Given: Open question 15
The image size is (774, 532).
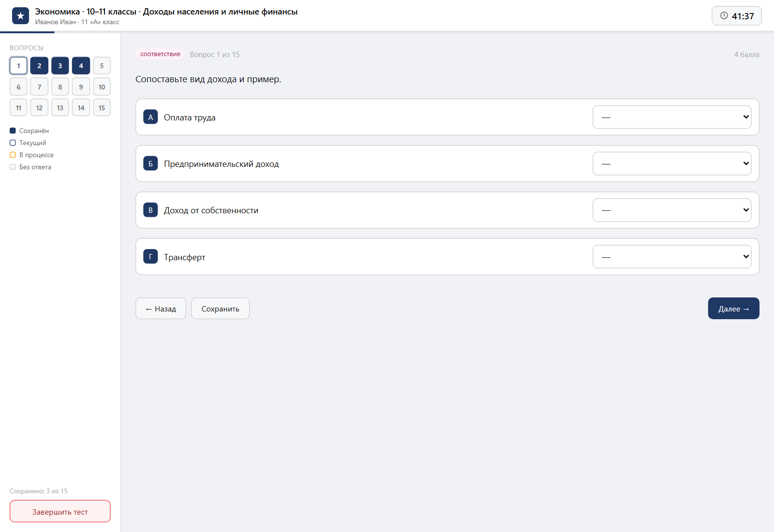Looking at the screenshot, I should (102, 108).
